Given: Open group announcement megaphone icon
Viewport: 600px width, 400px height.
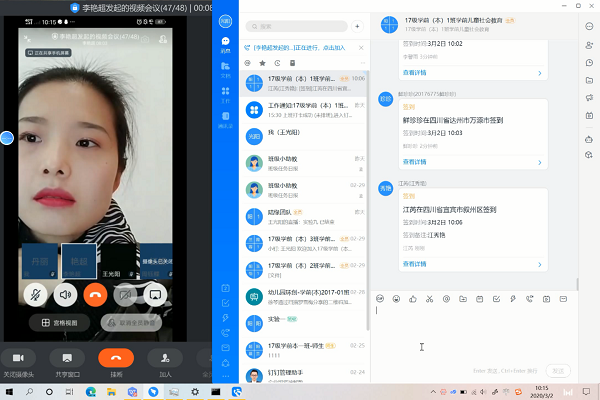Looking at the screenshot, I should pos(589,98).
